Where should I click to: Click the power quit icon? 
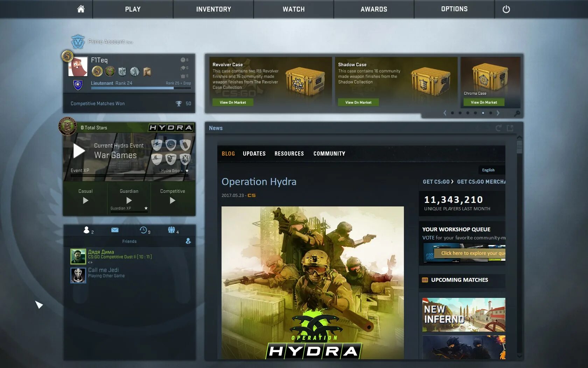(x=506, y=9)
